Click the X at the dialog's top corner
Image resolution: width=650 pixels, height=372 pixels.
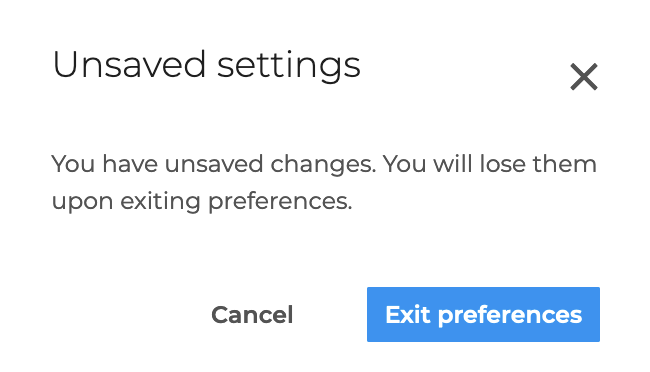584,77
